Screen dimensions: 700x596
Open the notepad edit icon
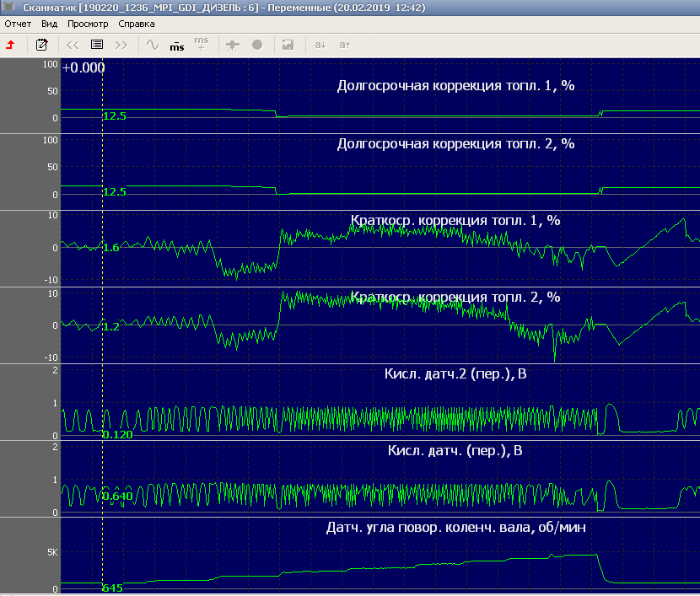point(41,45)
